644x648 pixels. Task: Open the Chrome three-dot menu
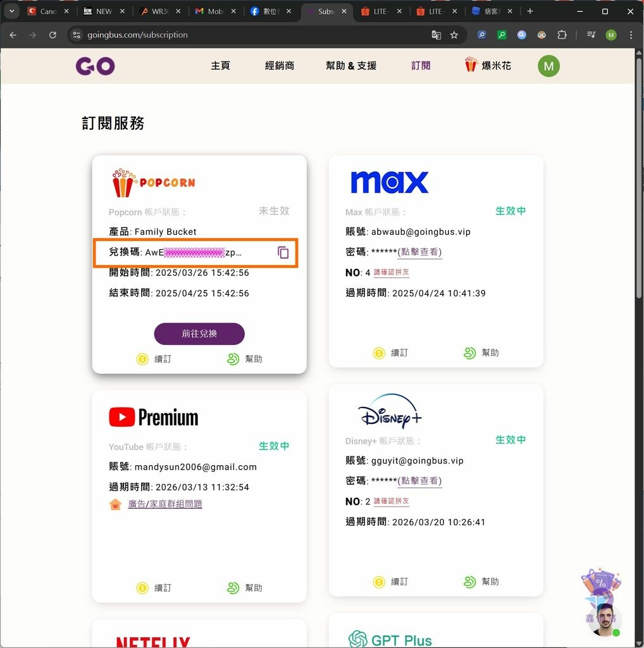coord(631,35)
